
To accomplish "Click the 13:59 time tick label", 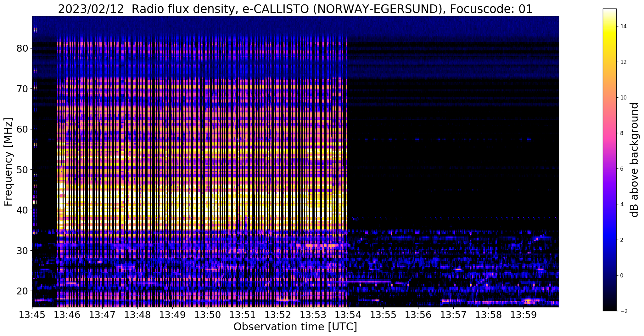I will pos(524,315).
